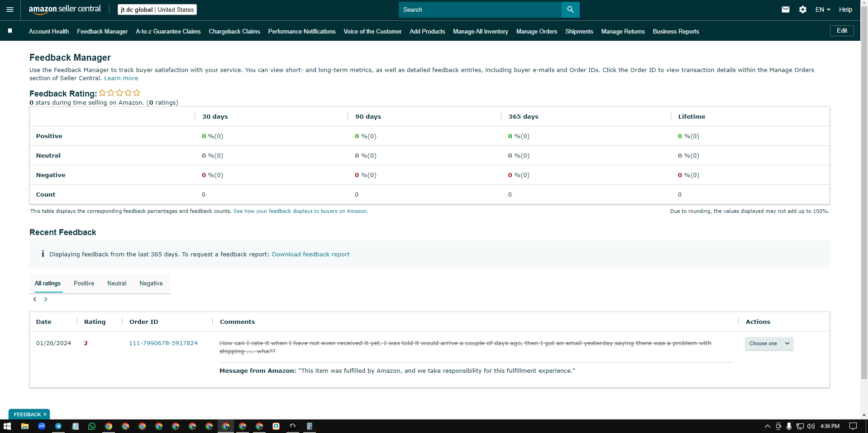Open the volume speaker tray icon
Viewport: 868px width, 433px height.
coord(811,426)
